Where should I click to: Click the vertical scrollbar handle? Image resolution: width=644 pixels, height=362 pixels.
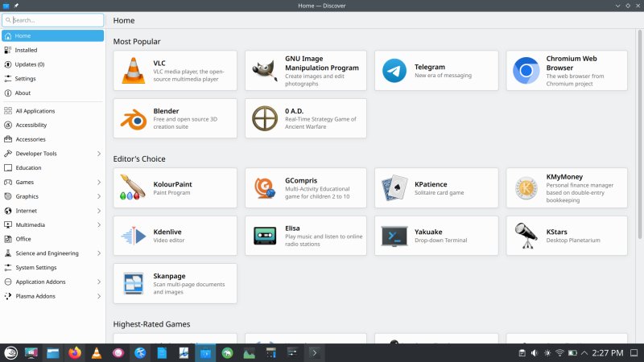[x=639, y=134]
